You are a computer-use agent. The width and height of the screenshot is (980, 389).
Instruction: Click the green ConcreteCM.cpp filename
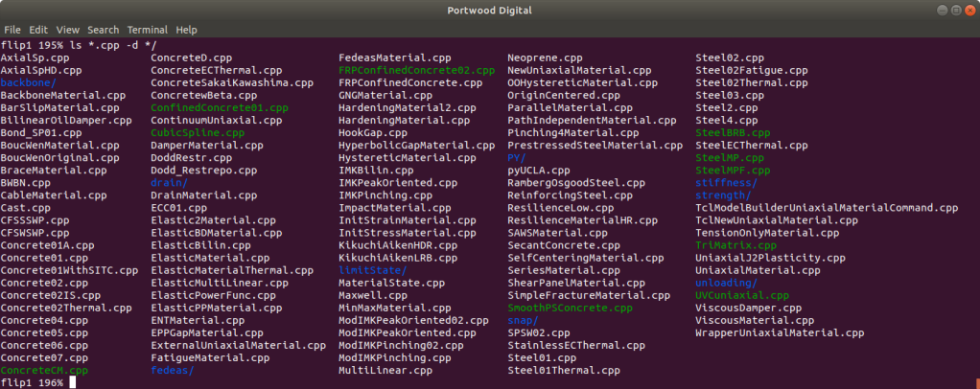click(44, 370)
